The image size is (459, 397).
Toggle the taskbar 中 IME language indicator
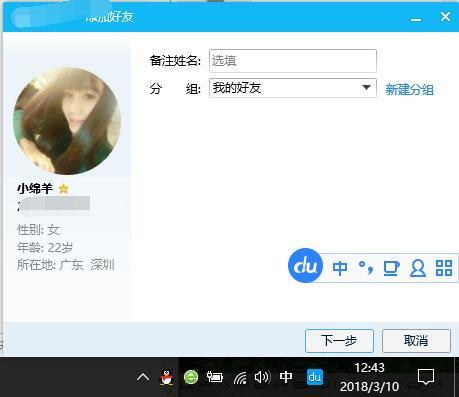tap(286, 377)
